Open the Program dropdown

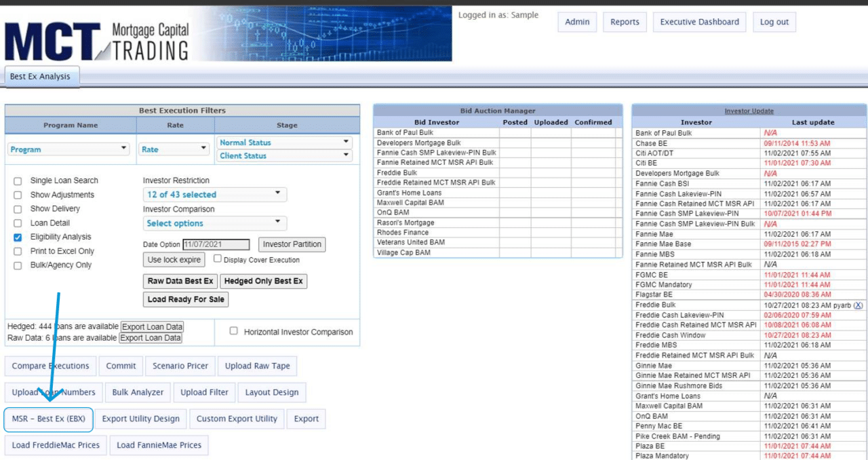(x=68, y=148)
